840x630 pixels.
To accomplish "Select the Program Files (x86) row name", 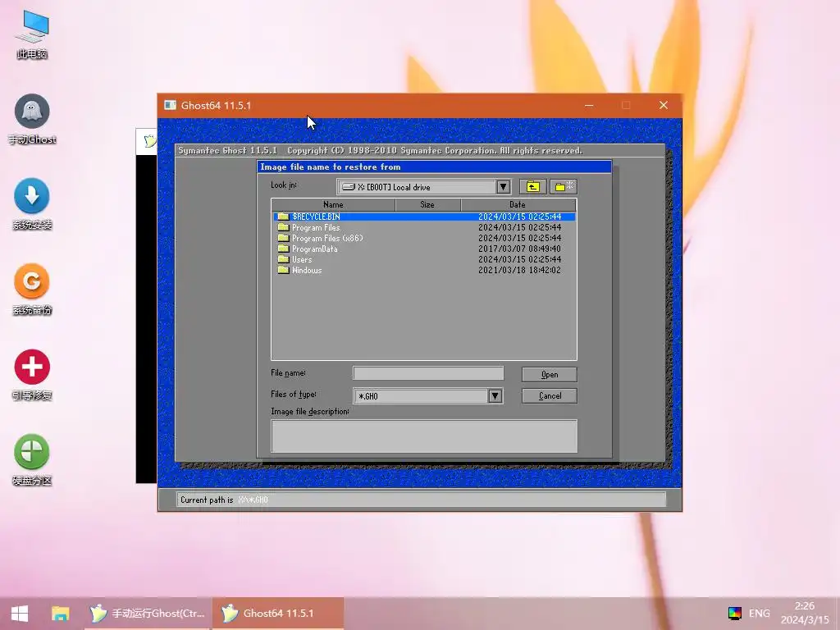I will tap(327, 238).
